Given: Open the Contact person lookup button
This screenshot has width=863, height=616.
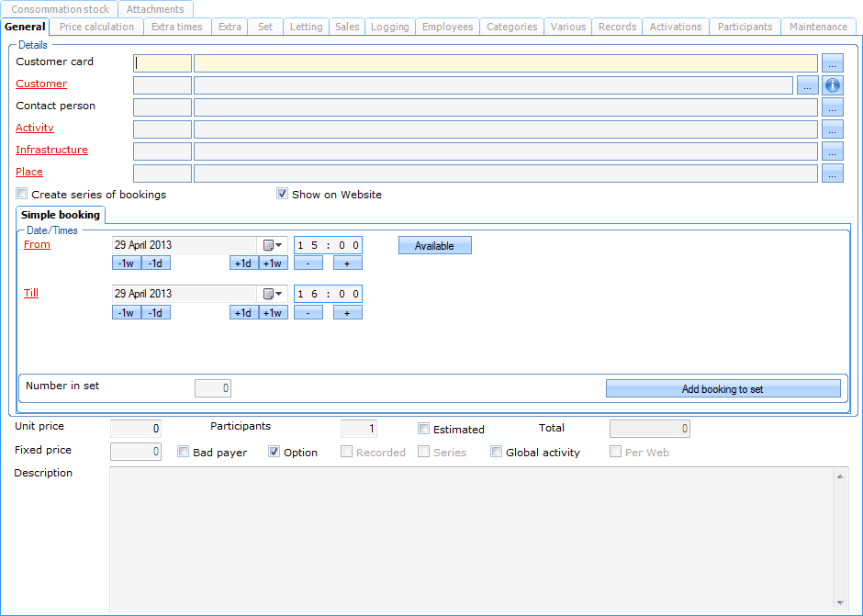Looking at the screenshot, I should 833,107.
